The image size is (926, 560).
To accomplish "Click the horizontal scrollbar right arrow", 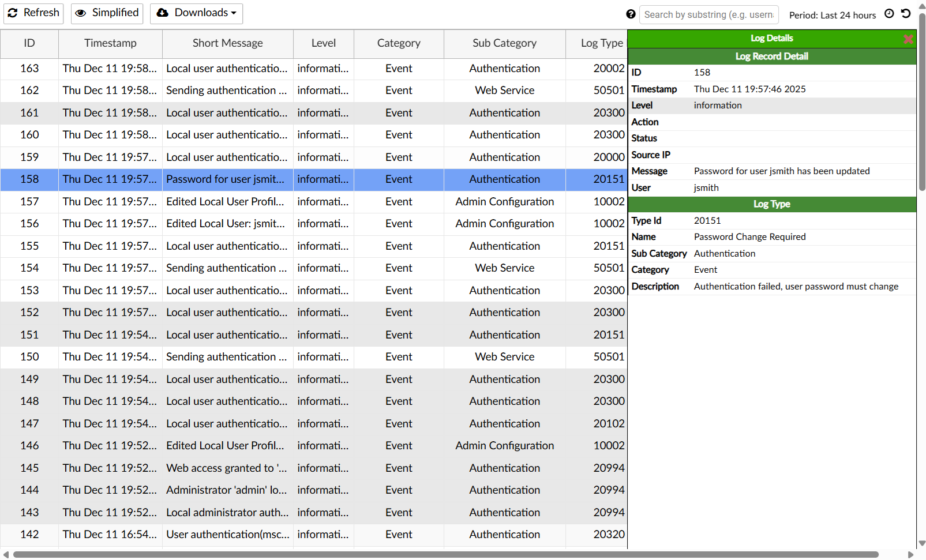I will tap(911, 555).
